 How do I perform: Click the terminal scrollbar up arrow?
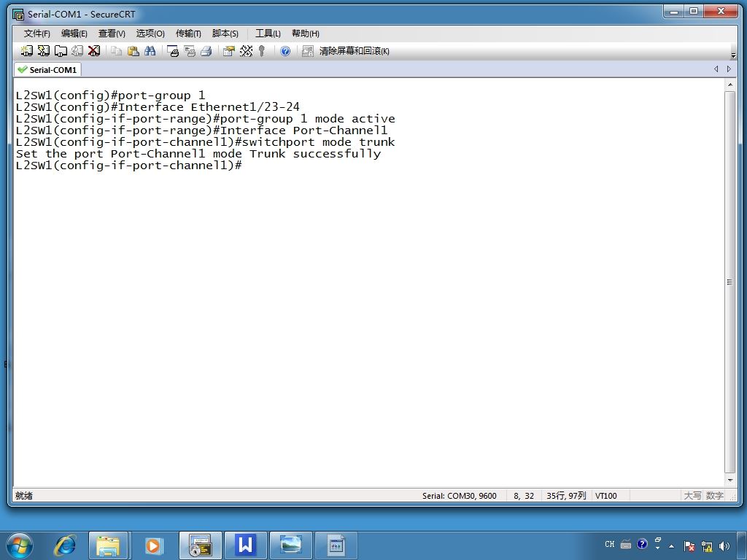click(729, 85)
